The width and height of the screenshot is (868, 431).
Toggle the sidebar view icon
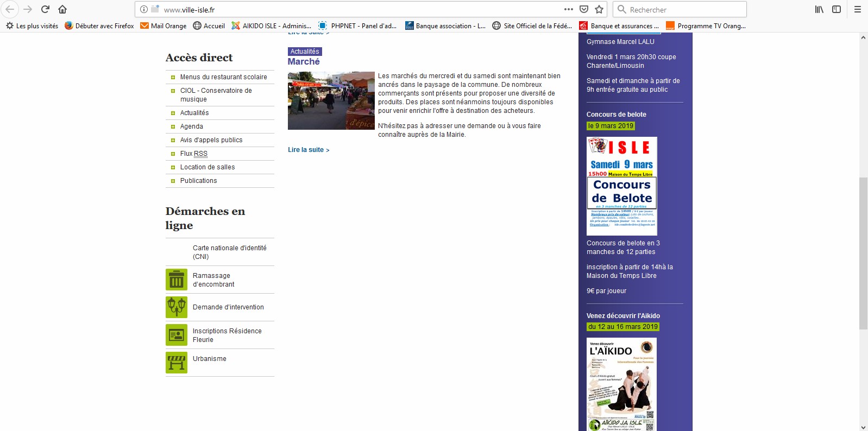click(x=836, y=9)
